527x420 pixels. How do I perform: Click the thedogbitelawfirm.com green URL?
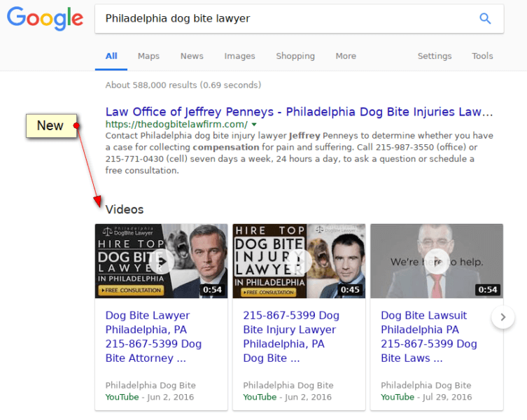click(176, 125)
